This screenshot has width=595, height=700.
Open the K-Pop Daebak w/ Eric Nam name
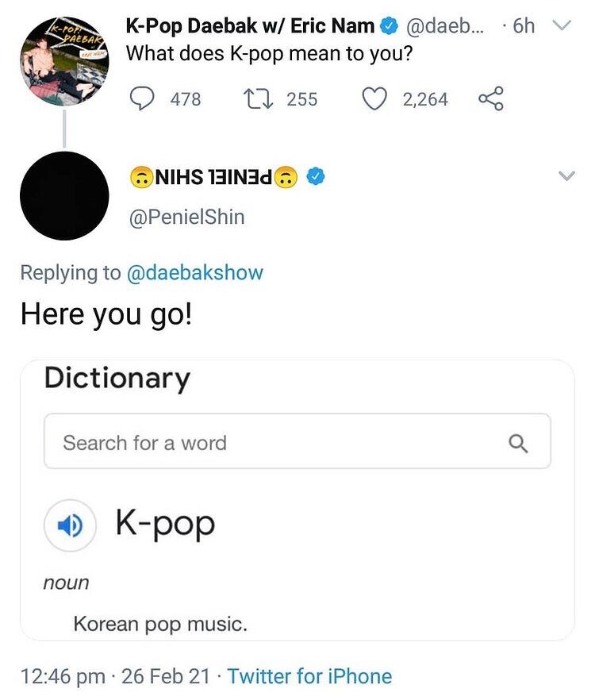coord(250,26)
